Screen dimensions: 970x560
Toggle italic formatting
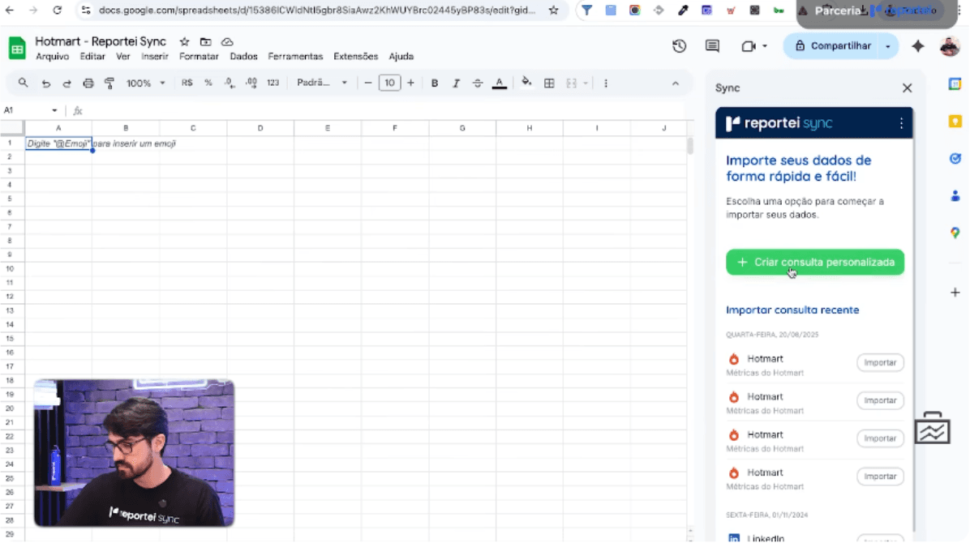click(455, 83)
